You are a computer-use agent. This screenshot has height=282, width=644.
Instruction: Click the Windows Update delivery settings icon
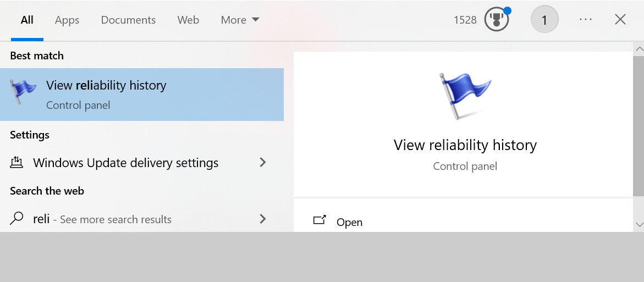tap(16, 163)
